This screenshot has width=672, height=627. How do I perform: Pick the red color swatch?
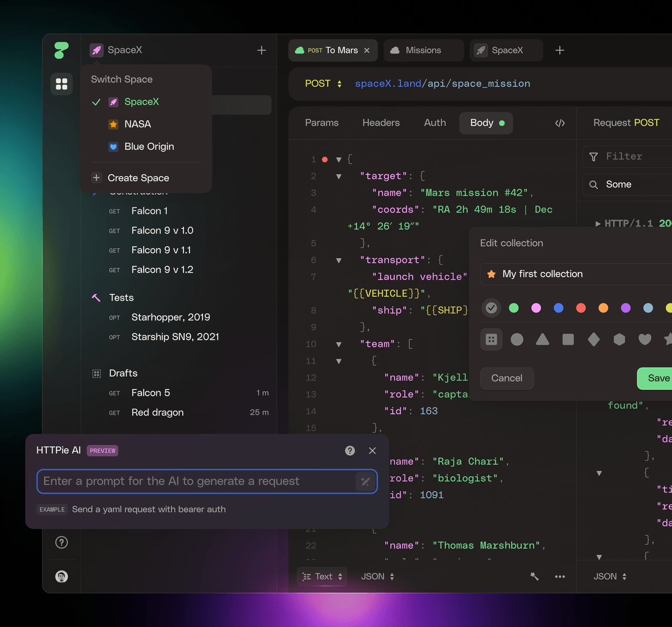click(x=581, y=308)
